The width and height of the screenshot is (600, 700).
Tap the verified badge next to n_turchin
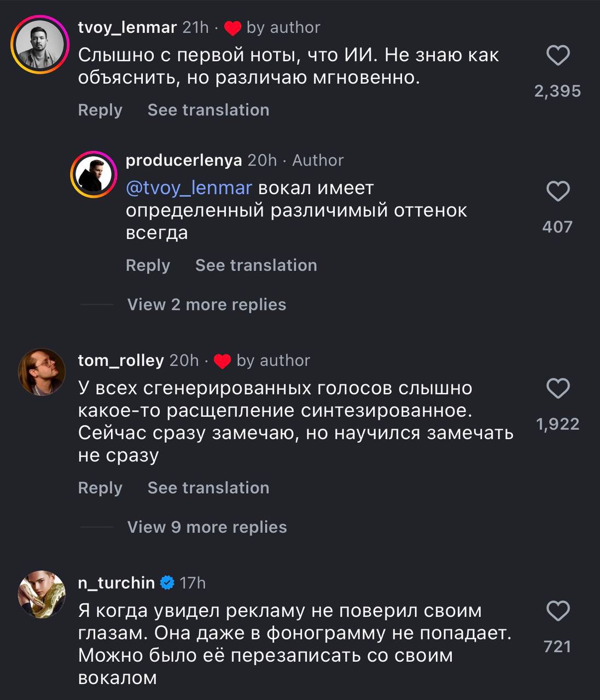tap(167, 583)
